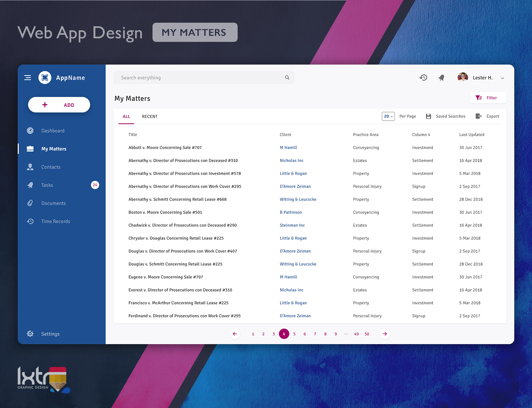Click the Export label
The image size is (532, 408).
pos(493,116)
